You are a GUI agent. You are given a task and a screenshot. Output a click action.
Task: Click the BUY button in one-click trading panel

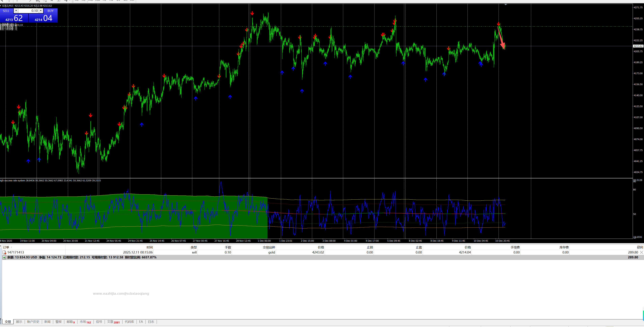[50, 11]
